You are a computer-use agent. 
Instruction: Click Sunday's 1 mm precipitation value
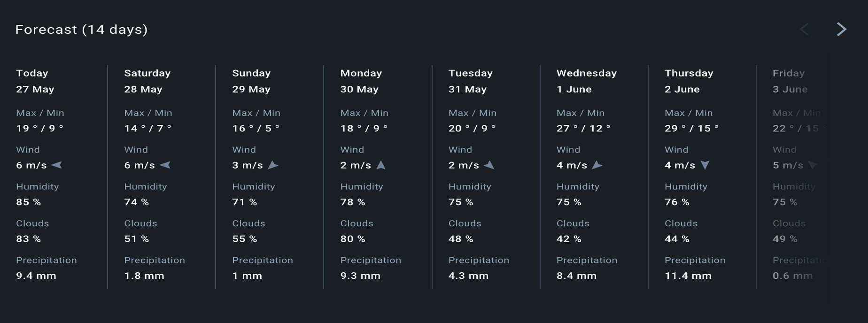pos(247,276)
